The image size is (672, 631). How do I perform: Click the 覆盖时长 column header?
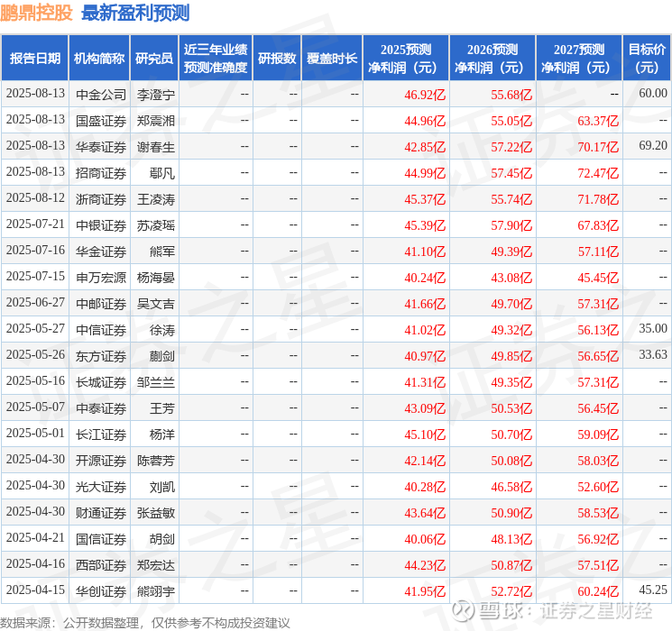(x=332, y=59)
